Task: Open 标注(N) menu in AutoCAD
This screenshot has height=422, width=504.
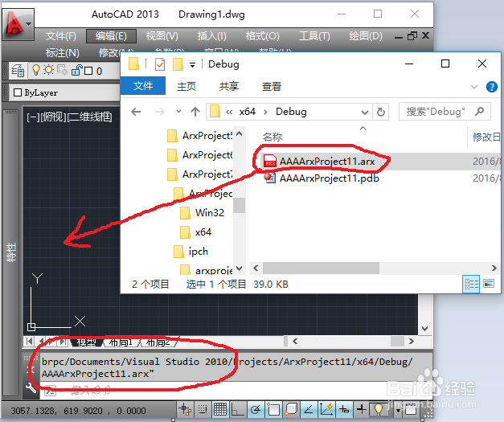Action: click(63, 53)
